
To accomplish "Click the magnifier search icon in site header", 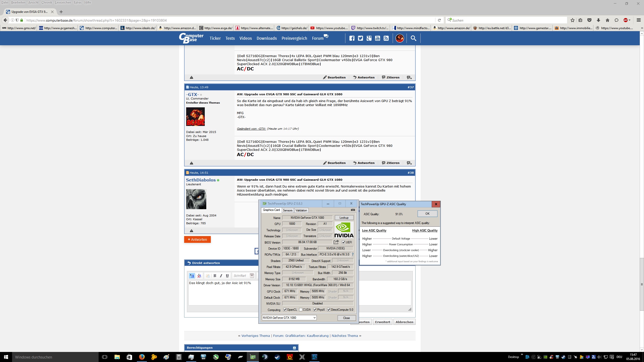I will tap(413, 38).
